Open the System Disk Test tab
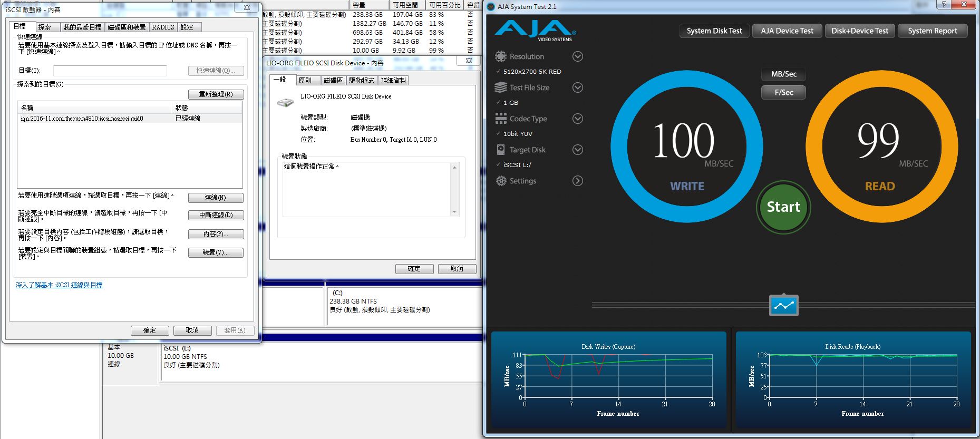The image size is (980, 439). [714, 31]
